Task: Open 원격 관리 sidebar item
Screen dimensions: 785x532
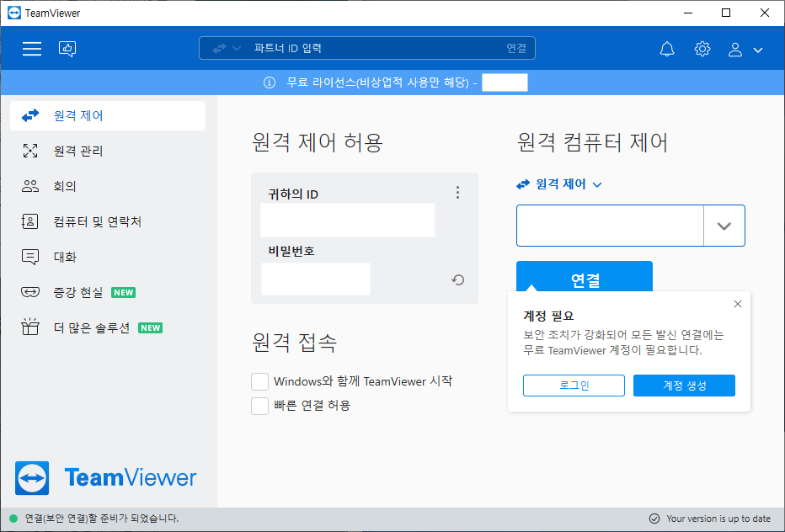Action: (108, 151)
